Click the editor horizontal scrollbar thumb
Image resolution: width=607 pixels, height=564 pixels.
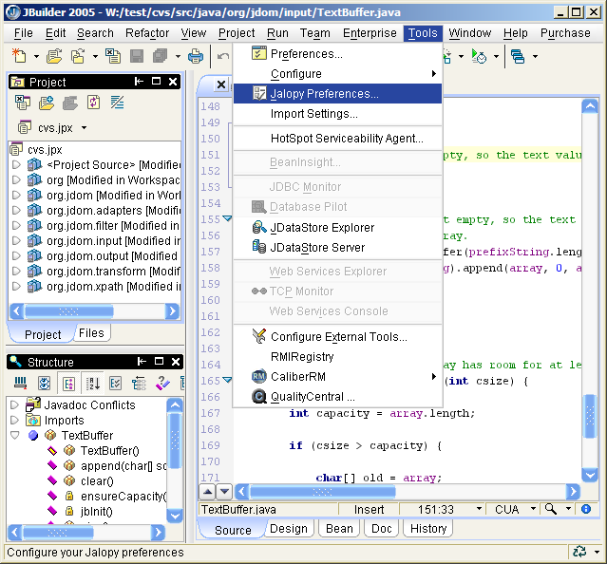click(x=323, y=492)
